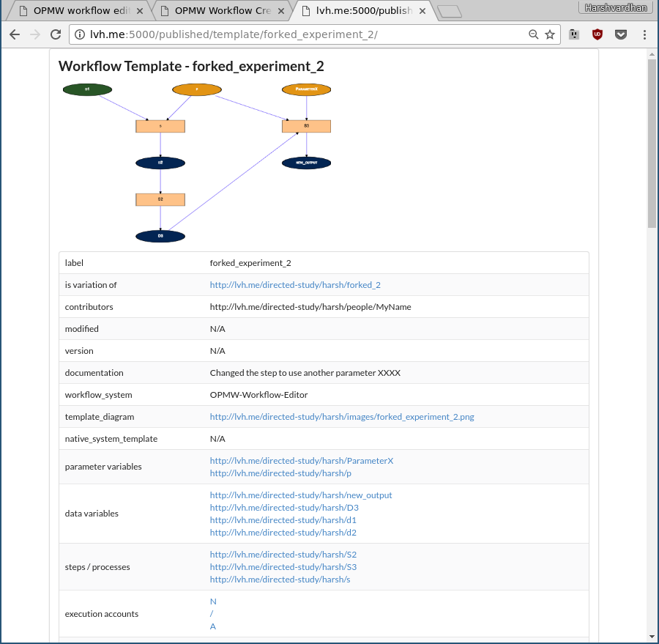Click the documentation text 'Changed the step...'
The image size is (659, 644).
point(305,373)
